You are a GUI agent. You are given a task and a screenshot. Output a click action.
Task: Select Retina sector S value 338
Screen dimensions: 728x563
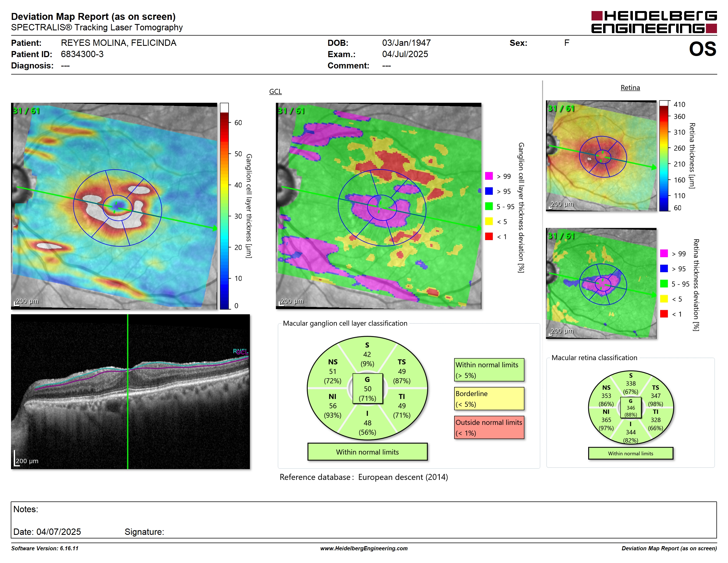[x=630, y=384]
